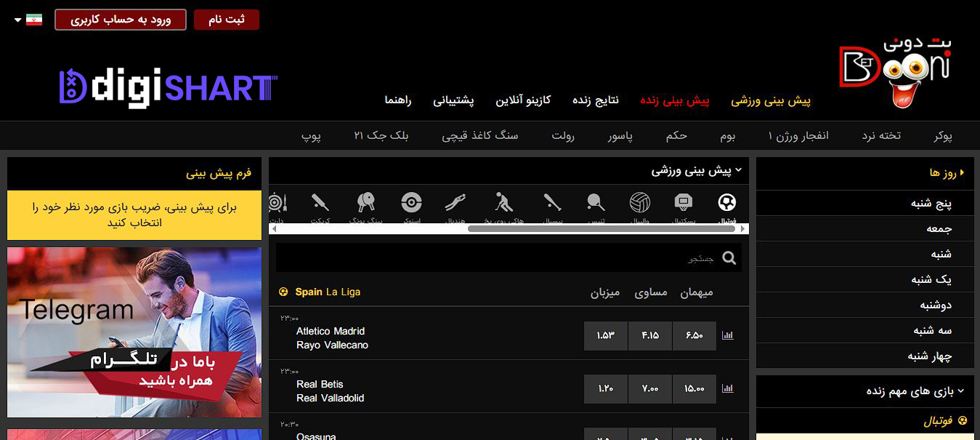The height and width of the screenshot is (440, 980).
Task: Select the darts target icon
Action: (279, 202)
